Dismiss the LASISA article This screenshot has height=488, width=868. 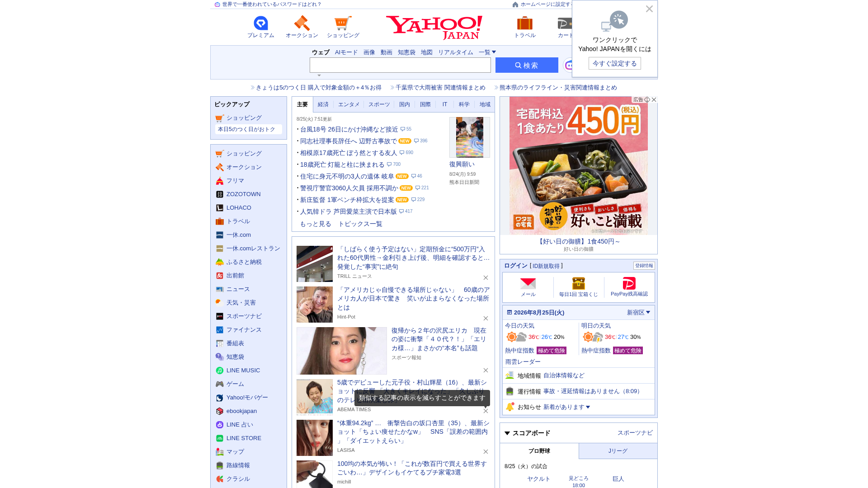(x=486, y=451)
